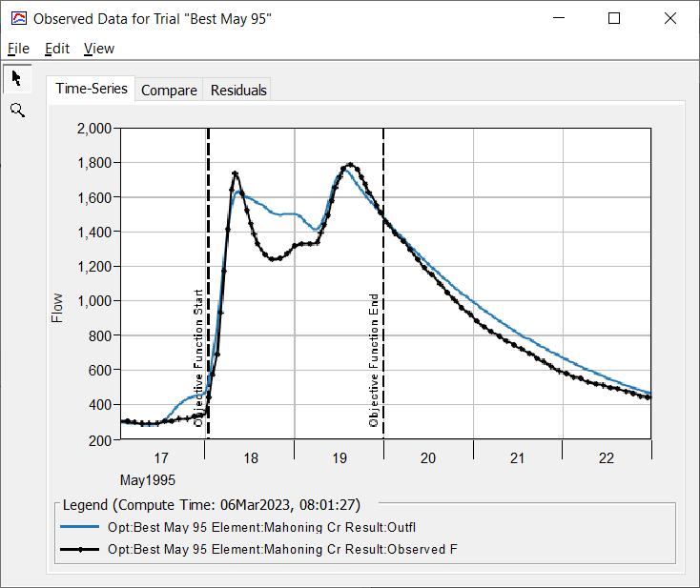
Task: Click the day 17 x-axis label
Action: click(x=161, y=458)
